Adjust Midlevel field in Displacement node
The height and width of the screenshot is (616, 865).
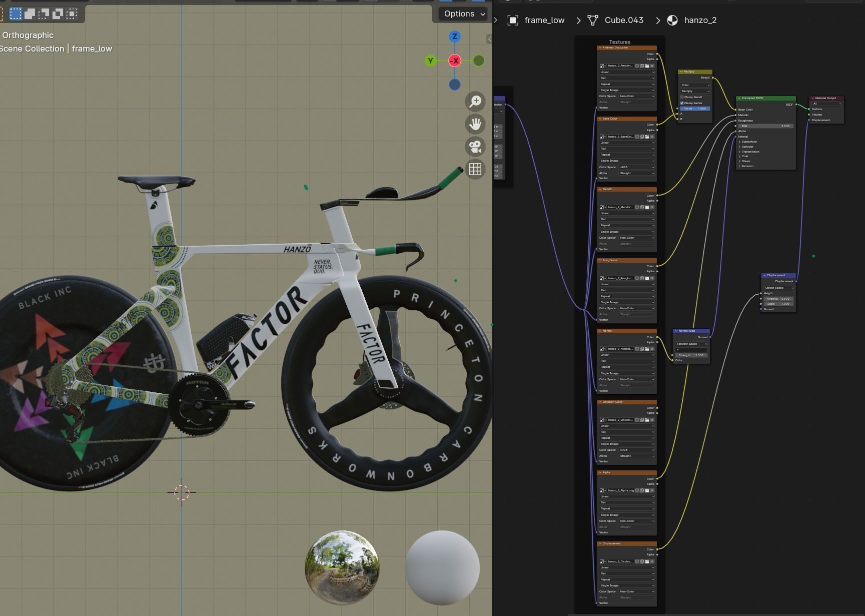click(x=778, y=299)
